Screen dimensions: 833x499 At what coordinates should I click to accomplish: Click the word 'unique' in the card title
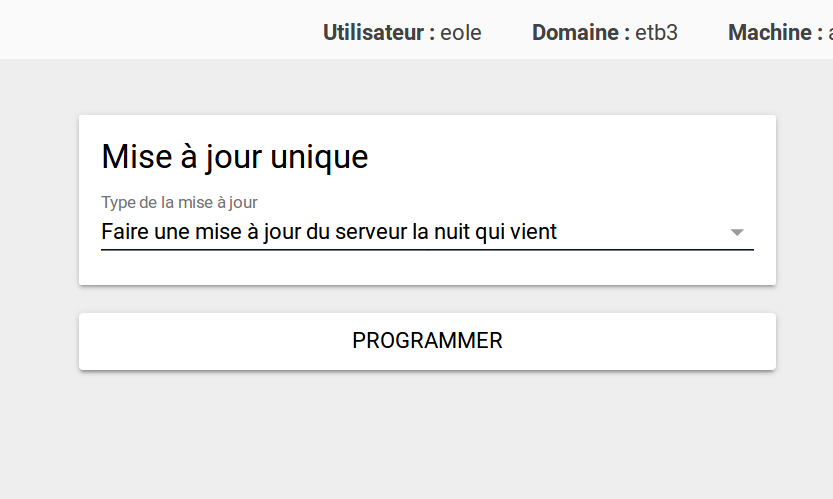319,157
